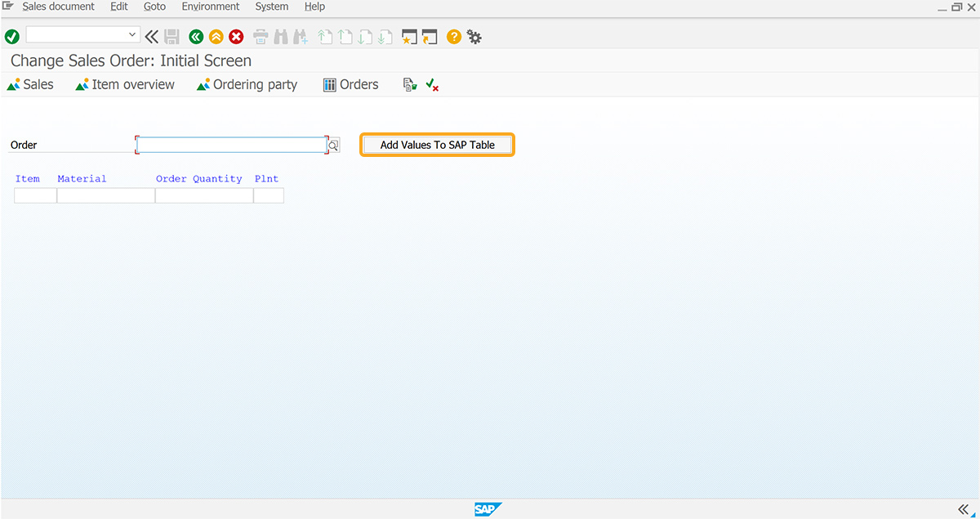The height and width of the screenshot is (519, 980).
Task: Click the Print icon
Action: pos(261,36)
